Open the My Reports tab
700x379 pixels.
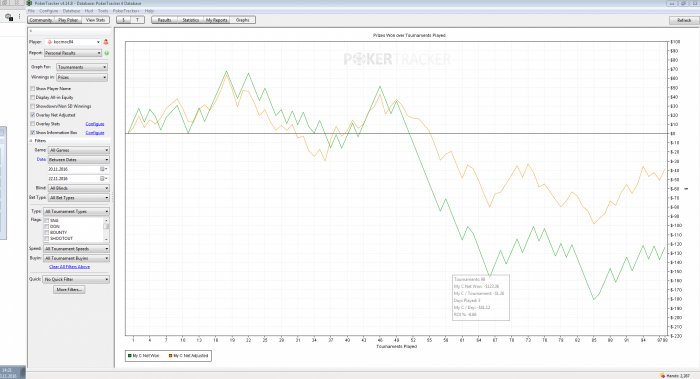217,20
